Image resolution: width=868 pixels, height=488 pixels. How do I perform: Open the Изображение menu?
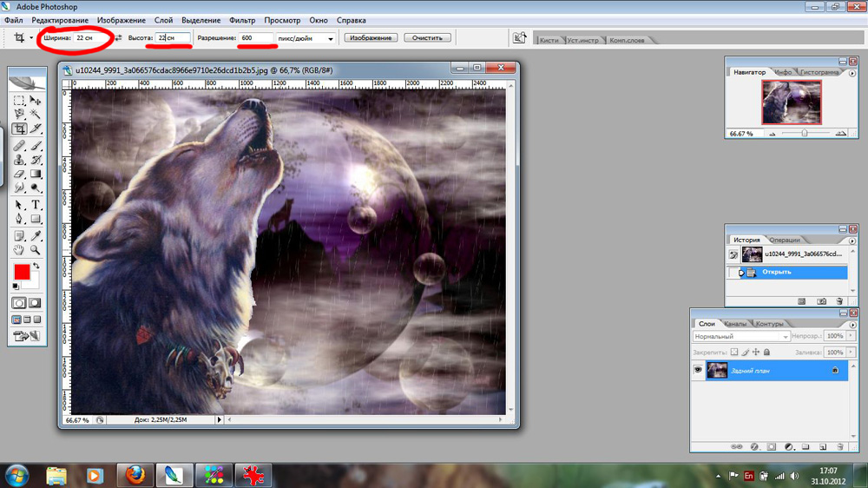[122, 20]
